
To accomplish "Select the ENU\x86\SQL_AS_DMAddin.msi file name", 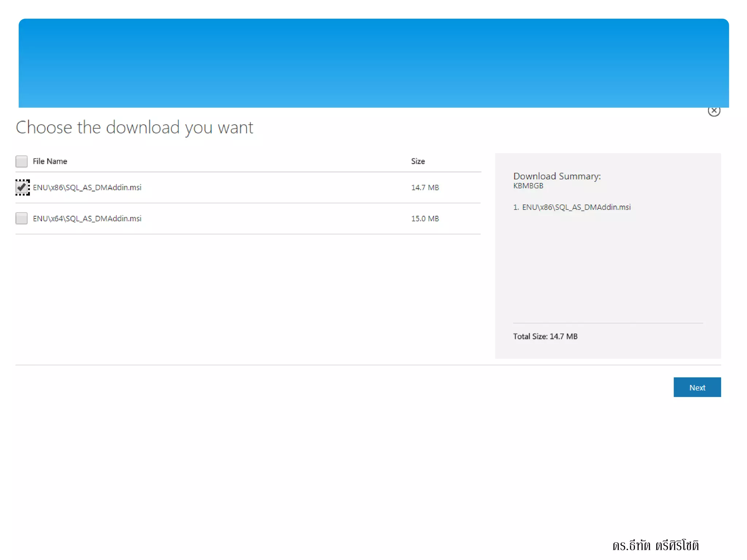I will click(87, 187).
